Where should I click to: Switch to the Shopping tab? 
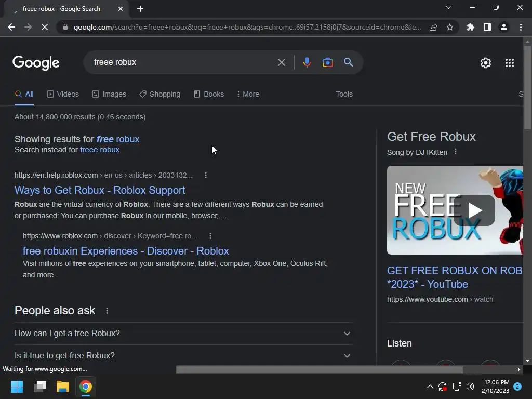pos(160,95)
